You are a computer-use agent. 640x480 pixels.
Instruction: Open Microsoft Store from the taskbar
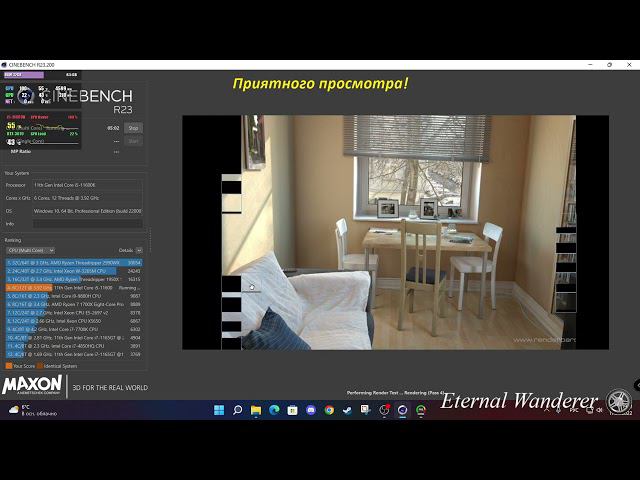292,410
